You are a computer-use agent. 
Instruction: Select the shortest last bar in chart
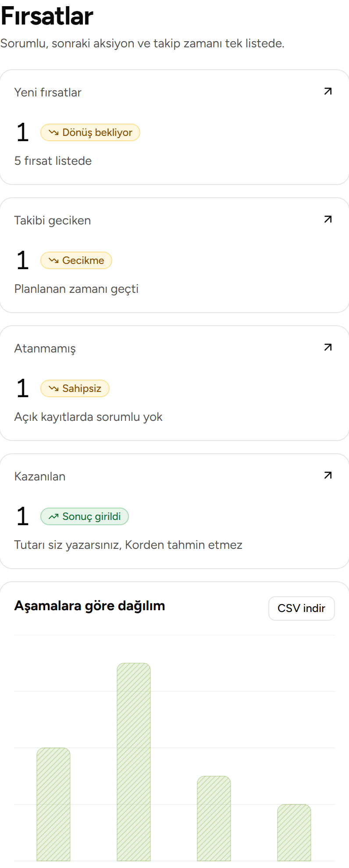(x=294, y=832)
